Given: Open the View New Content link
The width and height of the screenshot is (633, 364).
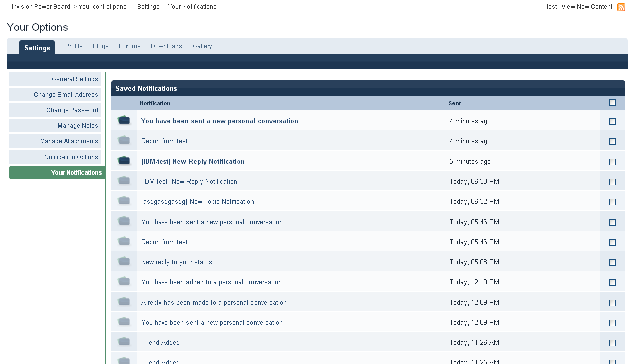Looking at the screenshot, I should click(587, 7).
